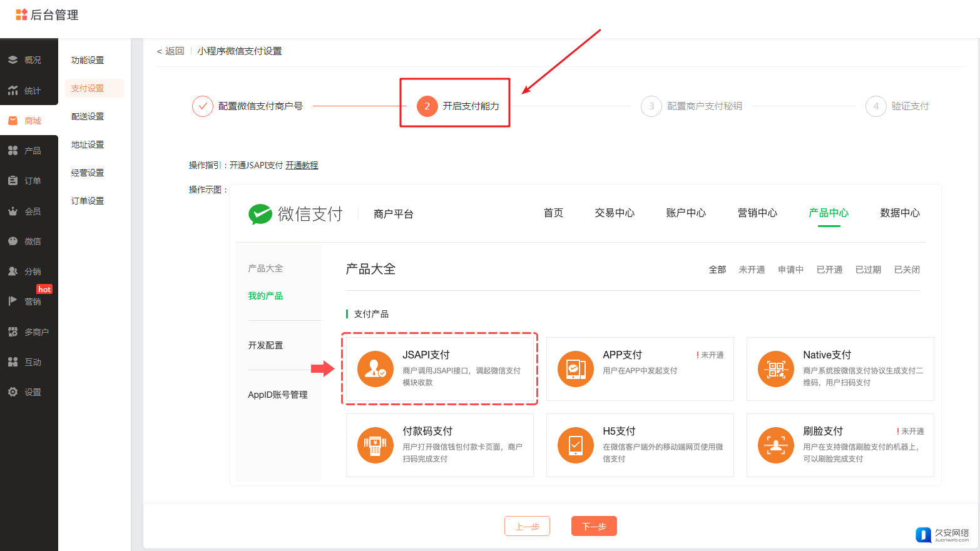
Task: Select the 商城 mall sidebar icon
Action: (13, 121)
